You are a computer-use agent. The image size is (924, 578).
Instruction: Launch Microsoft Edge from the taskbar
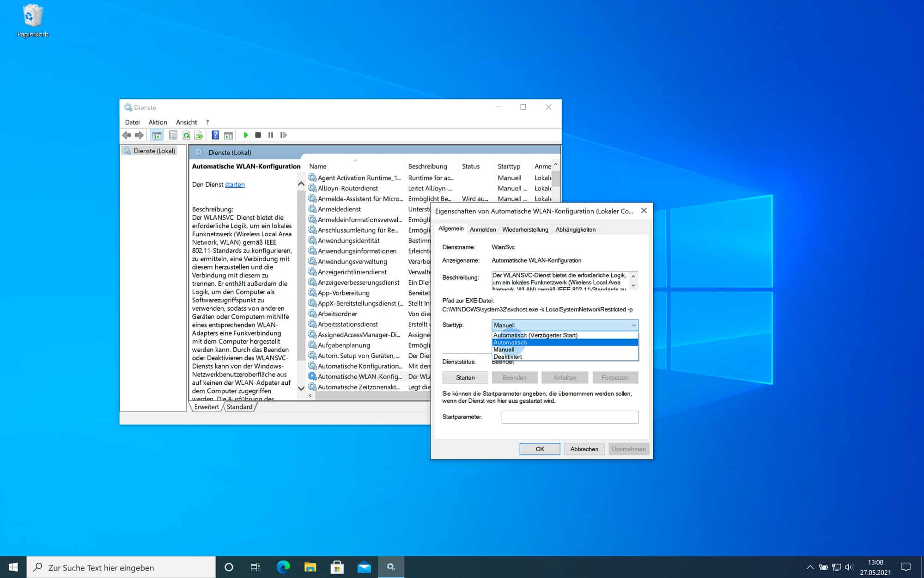click(x=282, y=567)
